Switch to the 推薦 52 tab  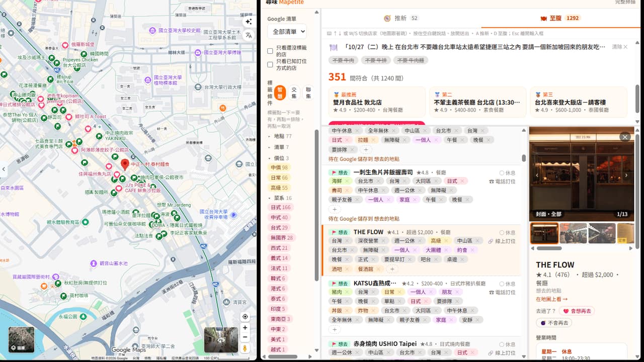(x=401, y=18)
